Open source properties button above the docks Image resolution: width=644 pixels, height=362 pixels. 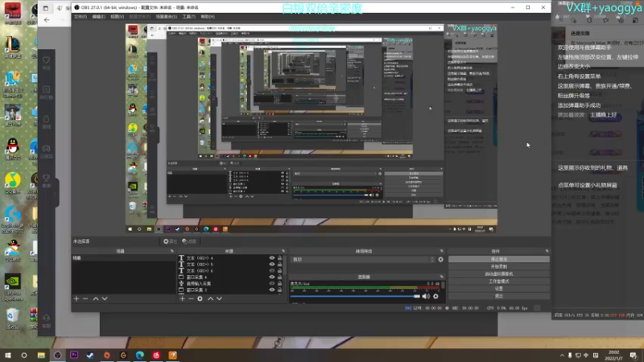click(x=170, y=241)
